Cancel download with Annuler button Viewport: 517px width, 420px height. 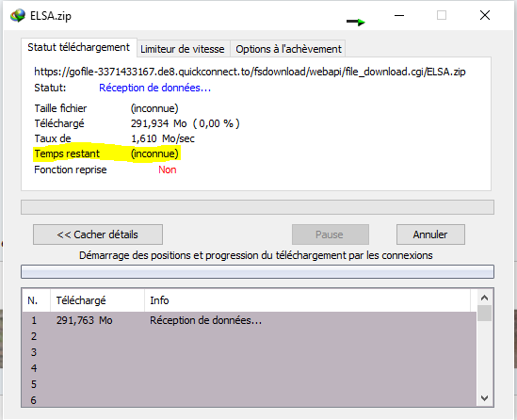tap(430, 234)
